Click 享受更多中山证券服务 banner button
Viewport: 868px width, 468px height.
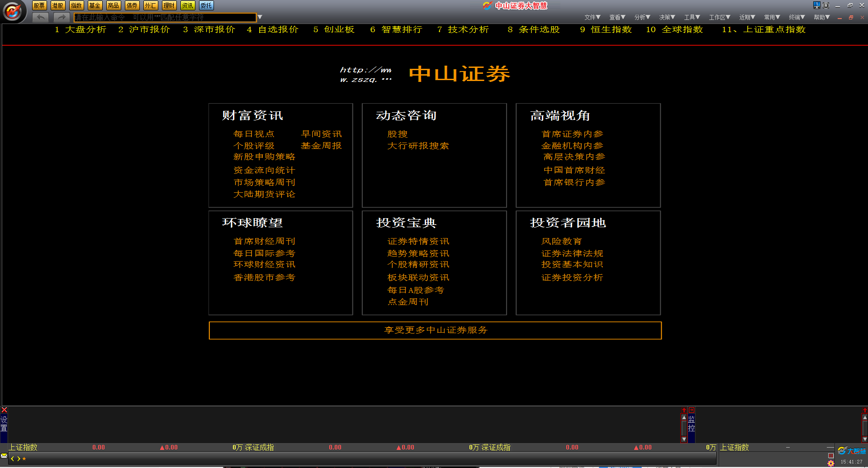pos(435,330)
